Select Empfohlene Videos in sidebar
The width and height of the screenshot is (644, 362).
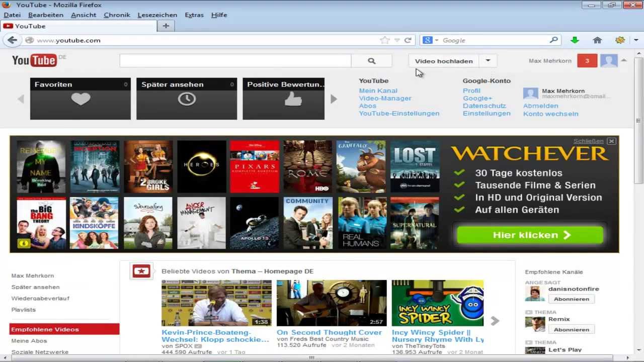[64, 329]
